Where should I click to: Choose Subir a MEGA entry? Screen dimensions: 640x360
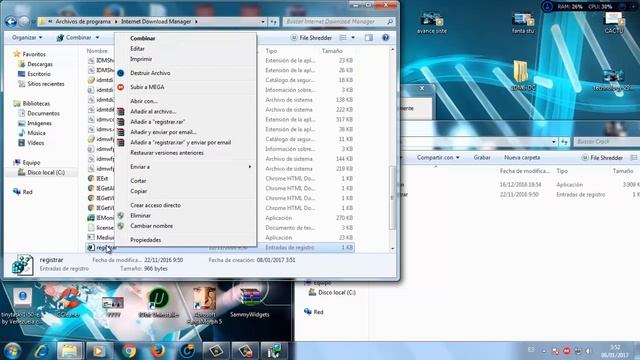coord(147,87)
